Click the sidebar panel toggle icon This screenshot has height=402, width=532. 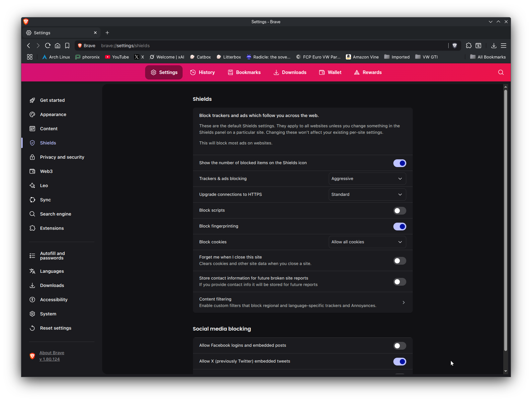[x=478, y=46]
